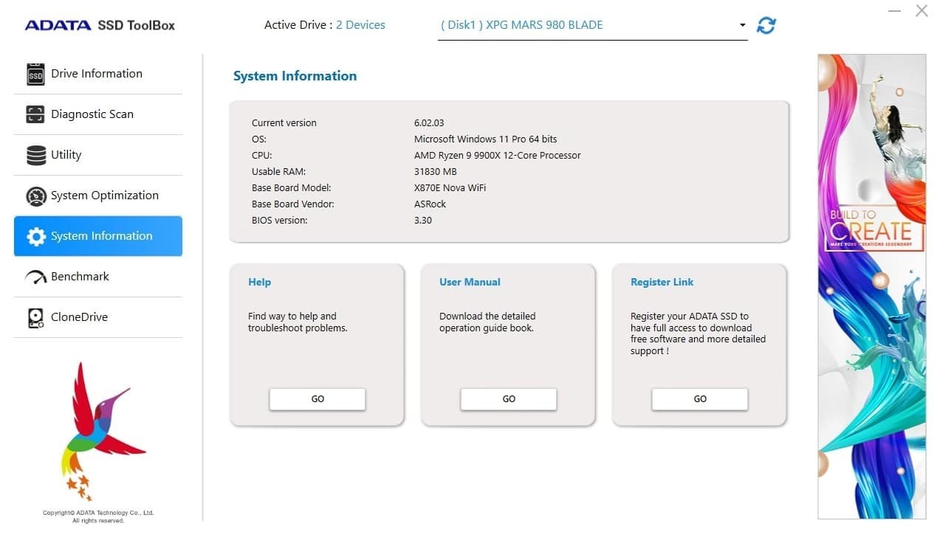The height and width of the screenshot is (560, 937).
Task: Click the Benchmark speedometer icon
Action: 35,277
